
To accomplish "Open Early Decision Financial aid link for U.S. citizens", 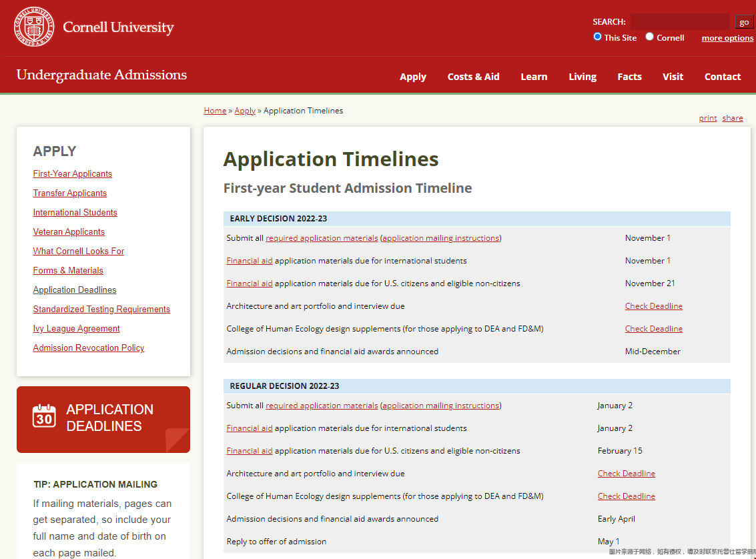I will tap(250, 284).
